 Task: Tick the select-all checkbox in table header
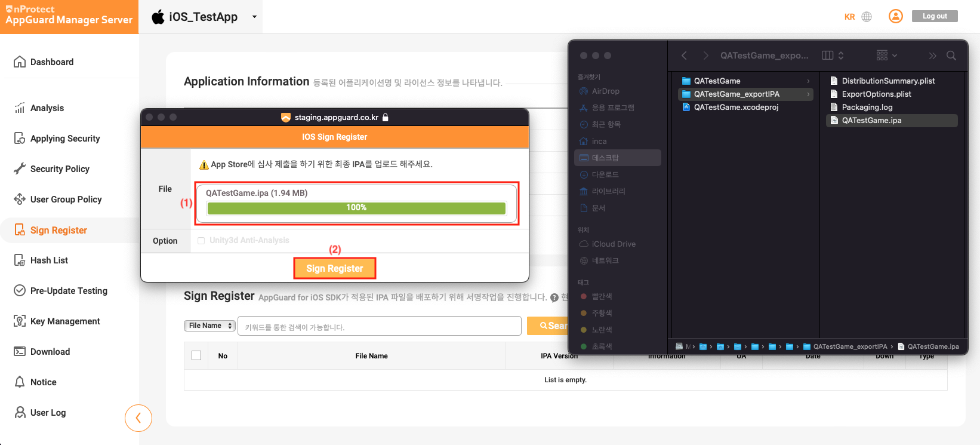point(196,355)
